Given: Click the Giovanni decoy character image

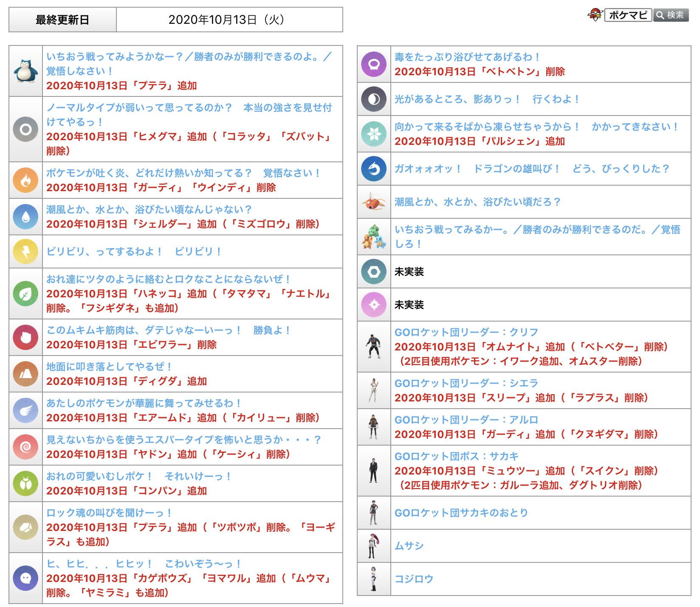Looking at the screenshot, I should click(x=373, y=513).
